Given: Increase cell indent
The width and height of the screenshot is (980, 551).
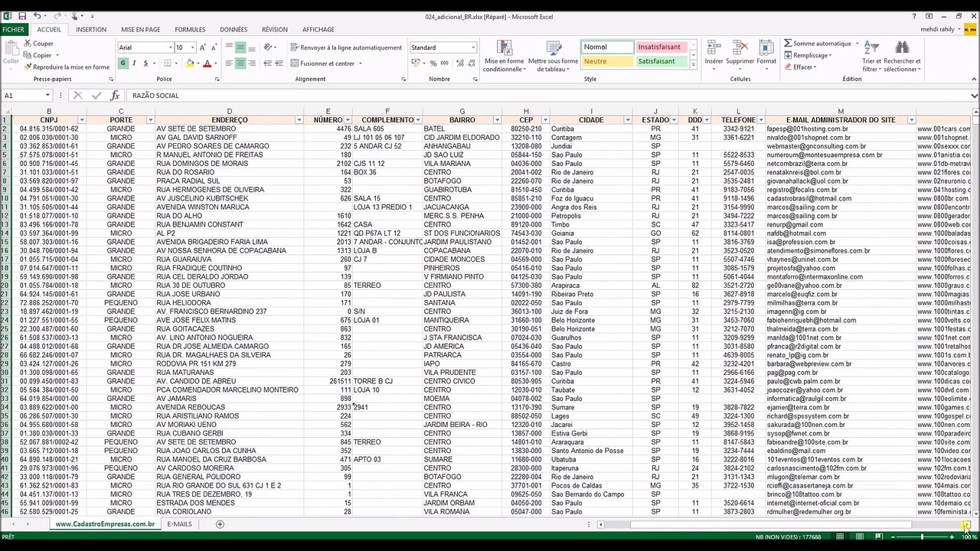Looking at the screenshot, I should click(x=278, y=64).
